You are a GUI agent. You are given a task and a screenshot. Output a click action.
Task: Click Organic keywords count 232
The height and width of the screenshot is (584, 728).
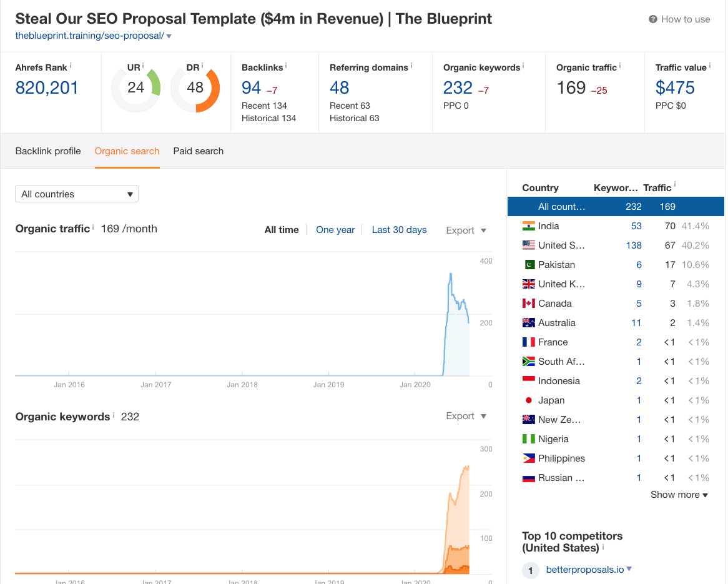(x=458, y=88)
